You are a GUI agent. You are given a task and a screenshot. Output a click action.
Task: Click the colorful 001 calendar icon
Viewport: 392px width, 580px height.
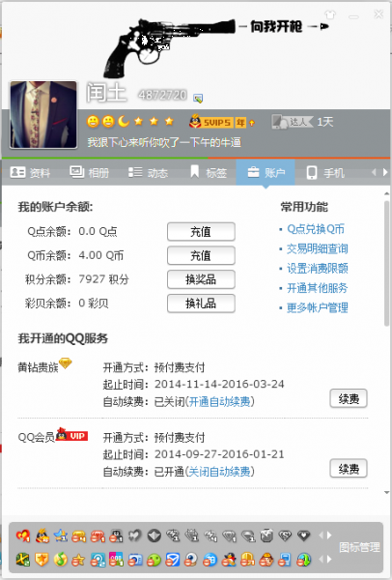(117, 560)
